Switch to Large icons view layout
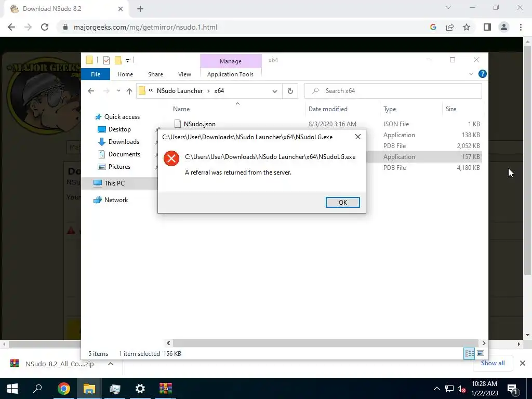This screenshot has height=399, width=532. pos(481,353)
